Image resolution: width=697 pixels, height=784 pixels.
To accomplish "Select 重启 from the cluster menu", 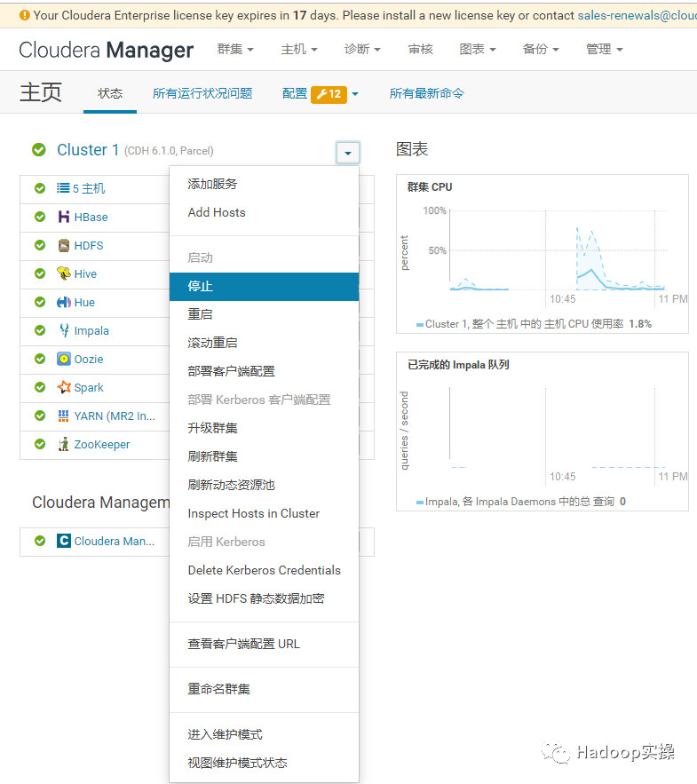I will [264, 314].
